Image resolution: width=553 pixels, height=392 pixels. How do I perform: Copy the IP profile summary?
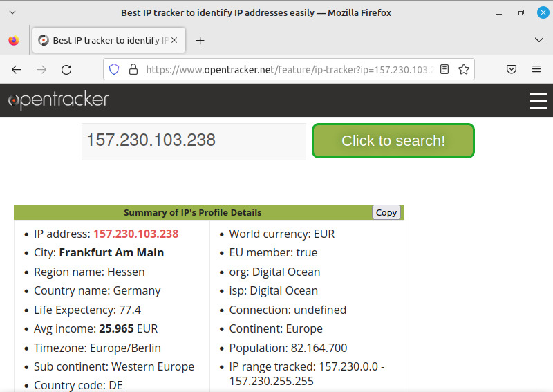(x=386, y=212)
